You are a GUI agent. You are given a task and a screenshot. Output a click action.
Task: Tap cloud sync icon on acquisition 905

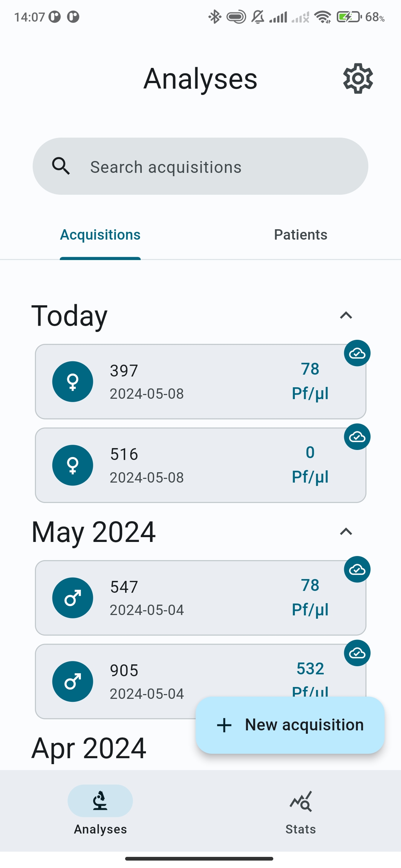pyautogui.click(x=357, y=653)
